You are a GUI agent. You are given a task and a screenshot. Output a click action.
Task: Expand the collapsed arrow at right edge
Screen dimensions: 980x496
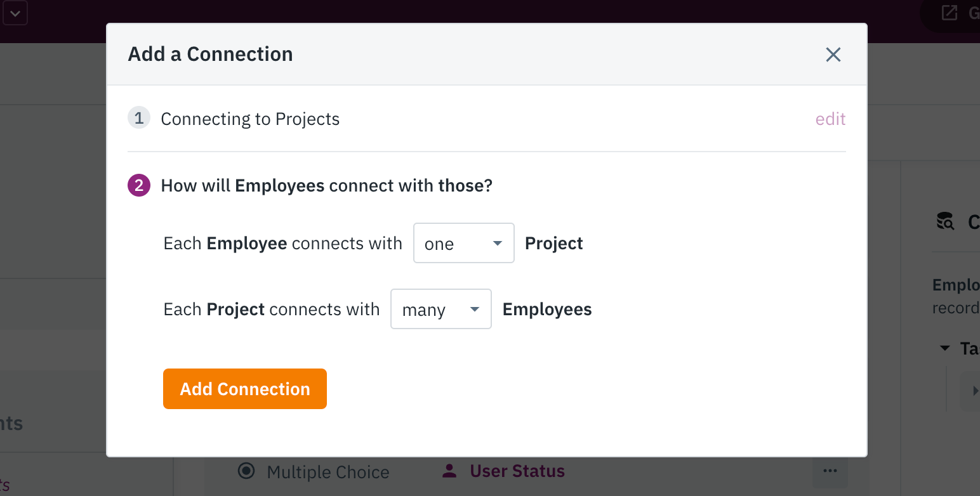point(975,391)
